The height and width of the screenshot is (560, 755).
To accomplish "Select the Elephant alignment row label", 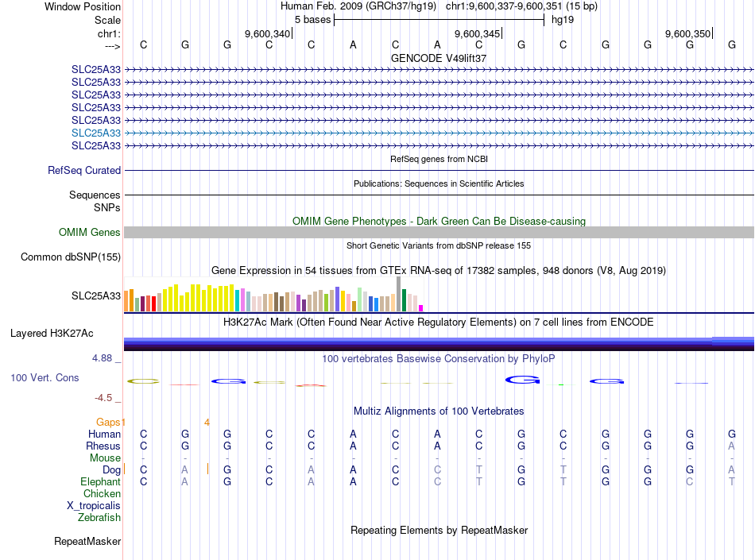I will coord(101,481).
